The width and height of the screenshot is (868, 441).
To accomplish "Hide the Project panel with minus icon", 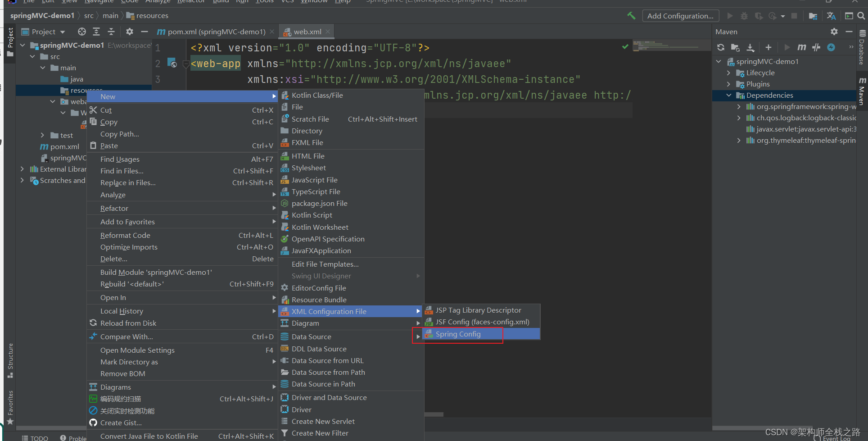I will click(x=145, y=32).
